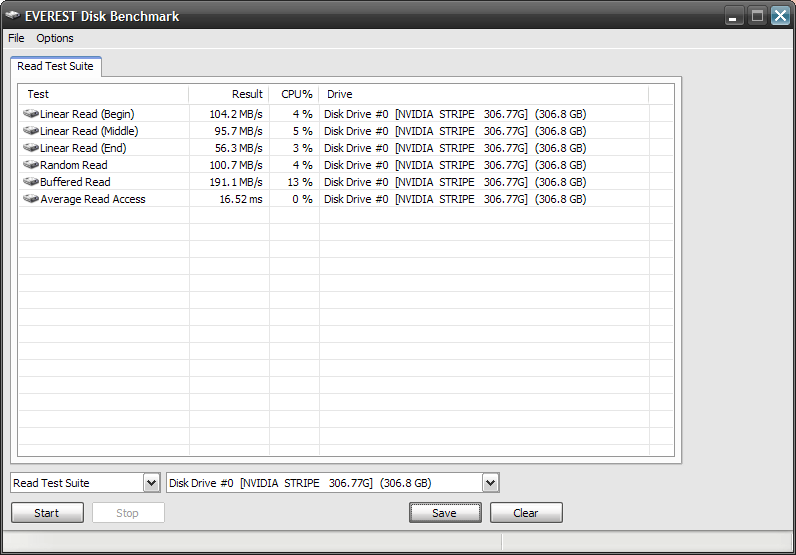Select the Read Test Suite tab
This screenshot has height=555, width=796.
pyautogui.click(x=56, y=66)
